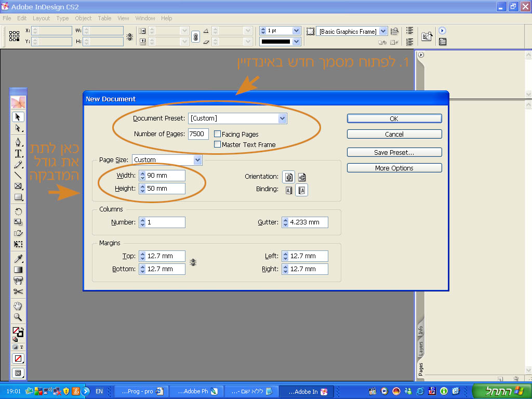532x399 pixels.
Task: Open the stroke style dropdown
Action: click(x=296, y=42)
